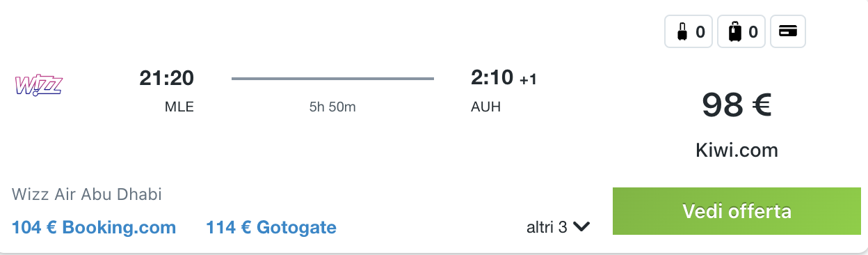
Task: Click the Wizz airline logo
Action: click(x=39, y=84)
